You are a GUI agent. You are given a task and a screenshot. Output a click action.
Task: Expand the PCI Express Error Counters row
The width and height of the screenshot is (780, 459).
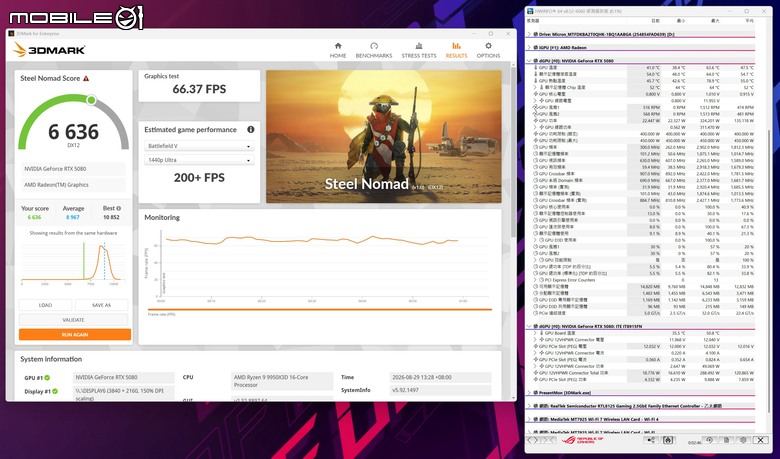coord(535,279)
